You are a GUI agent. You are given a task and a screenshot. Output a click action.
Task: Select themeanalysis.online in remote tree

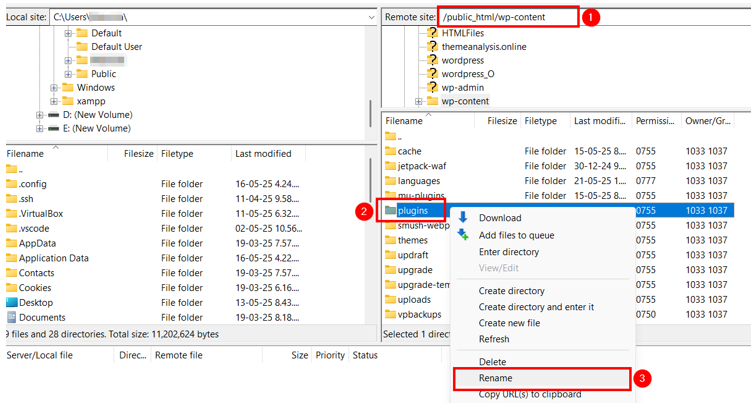[x=484, y=46]
